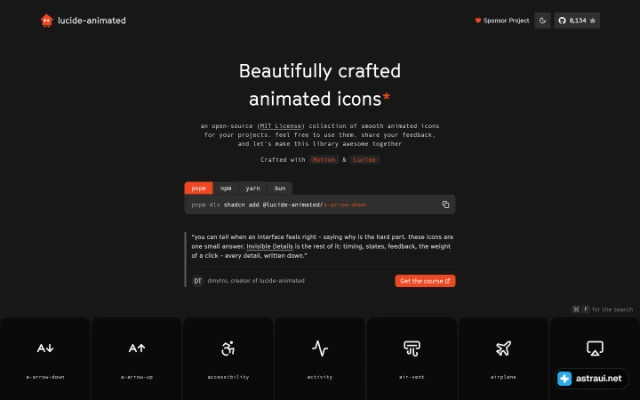Open the lucide-animated home title link
This screenshot has width=640, height=400.
92,20
